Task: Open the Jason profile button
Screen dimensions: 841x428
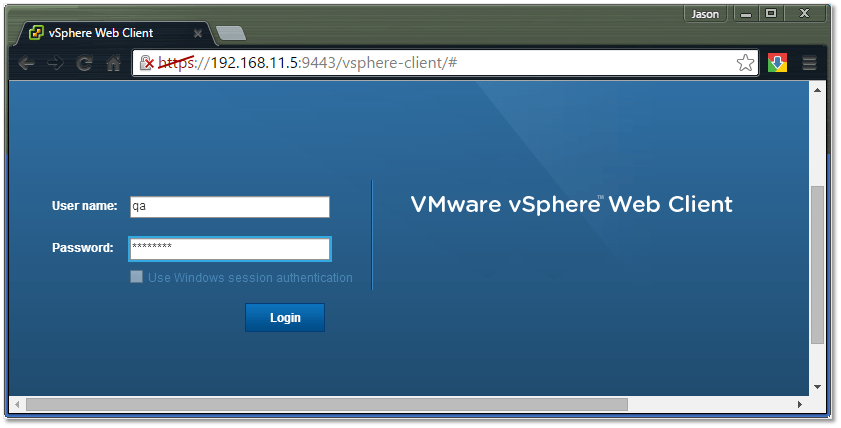Action: (705, 14)
